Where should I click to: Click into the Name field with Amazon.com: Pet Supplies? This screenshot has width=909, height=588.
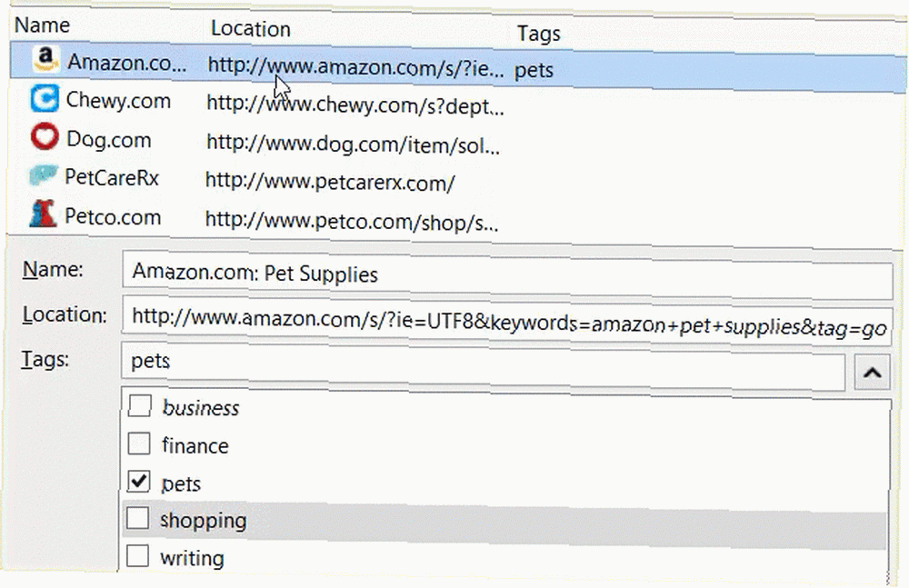[x=507, y=274]
